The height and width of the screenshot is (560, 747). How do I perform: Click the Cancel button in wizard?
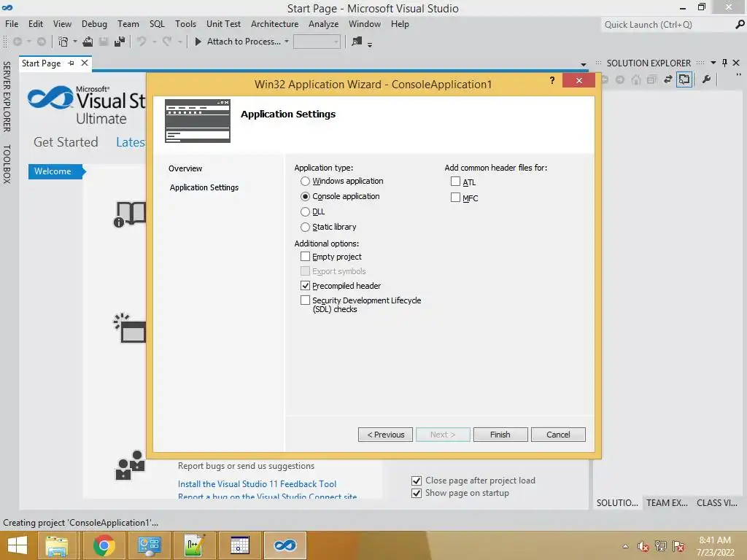point(558,435)
